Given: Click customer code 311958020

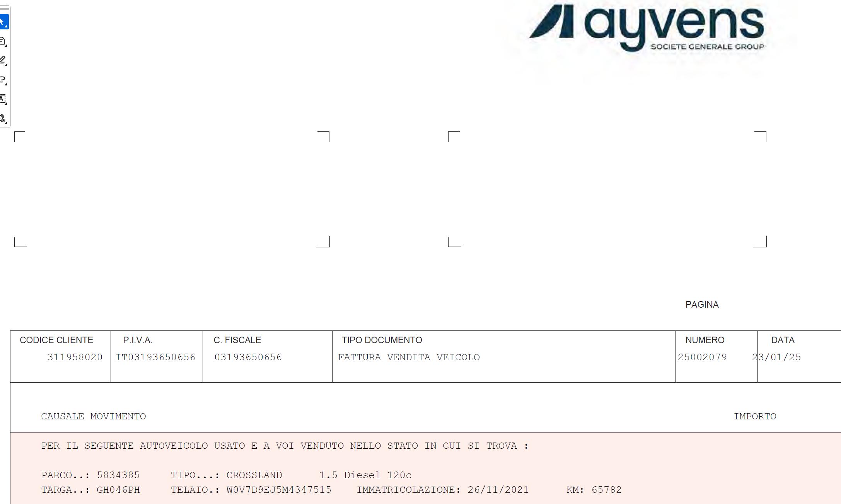Looking at the screenshot, I should (75, 357).
